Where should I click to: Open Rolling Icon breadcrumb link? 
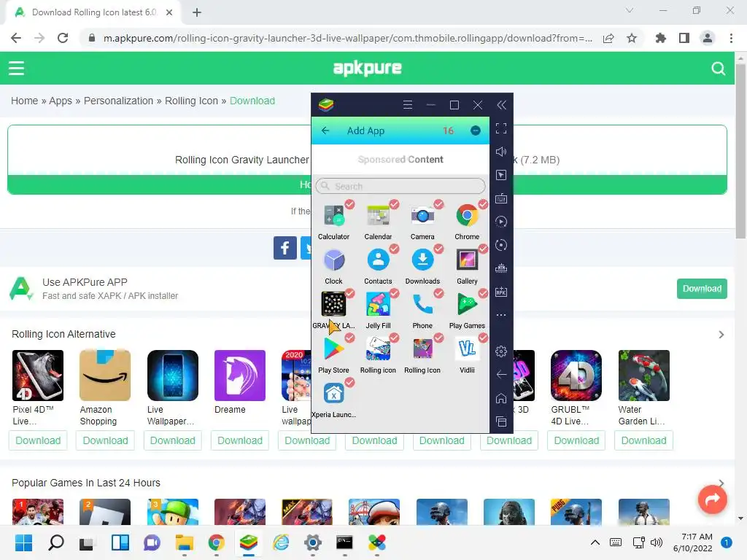192,101
